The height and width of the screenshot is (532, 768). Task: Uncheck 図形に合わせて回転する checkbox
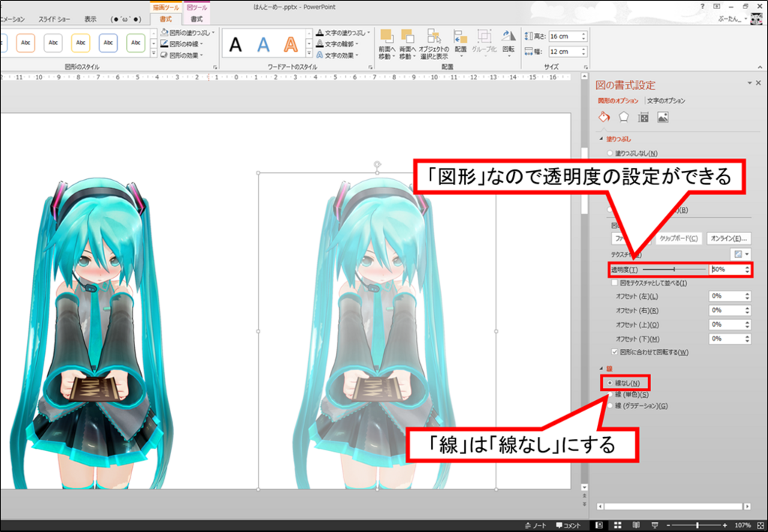pyautogui.click(x=615, y=352)
